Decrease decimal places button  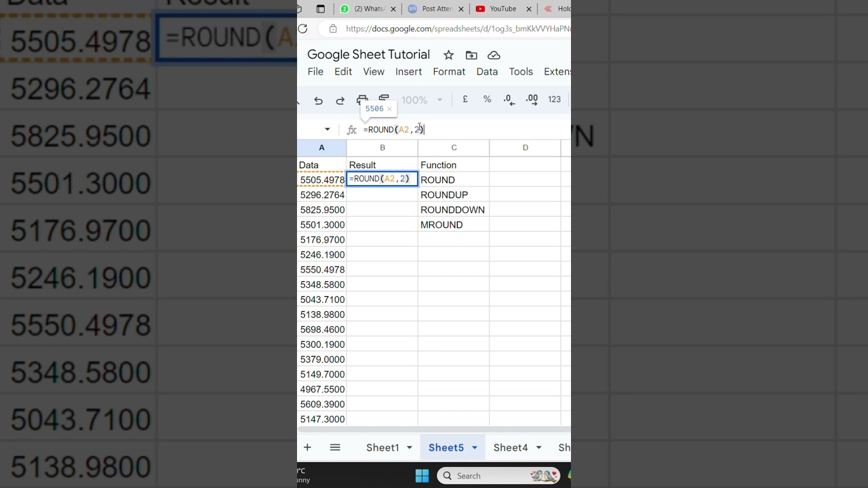coord(509,99)
